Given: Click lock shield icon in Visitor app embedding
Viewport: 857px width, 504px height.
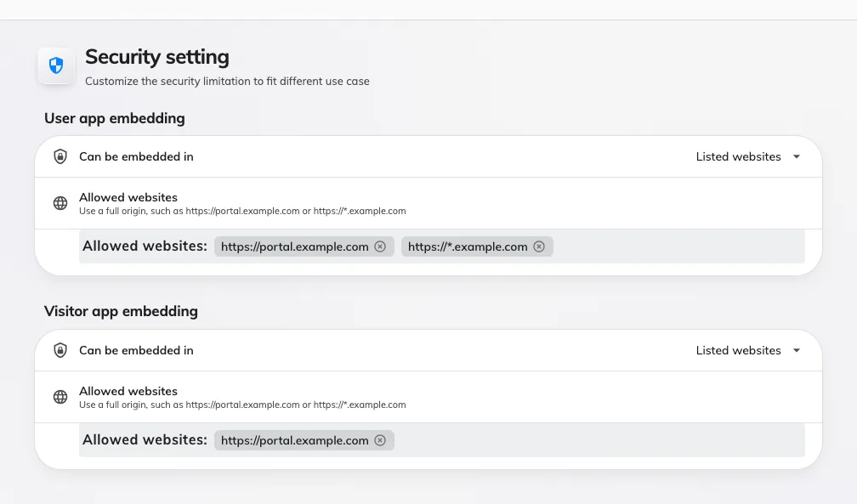Looking at the screenshot, I should (60, 350).
